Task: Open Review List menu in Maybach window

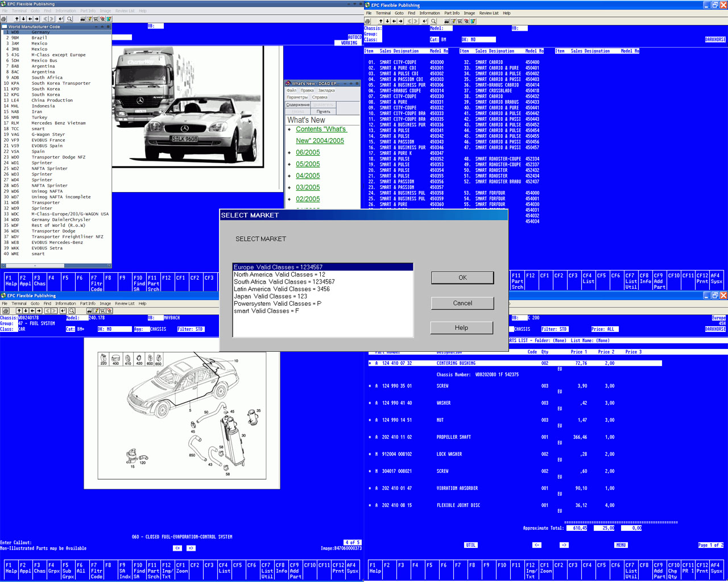Action: (125, 304)
